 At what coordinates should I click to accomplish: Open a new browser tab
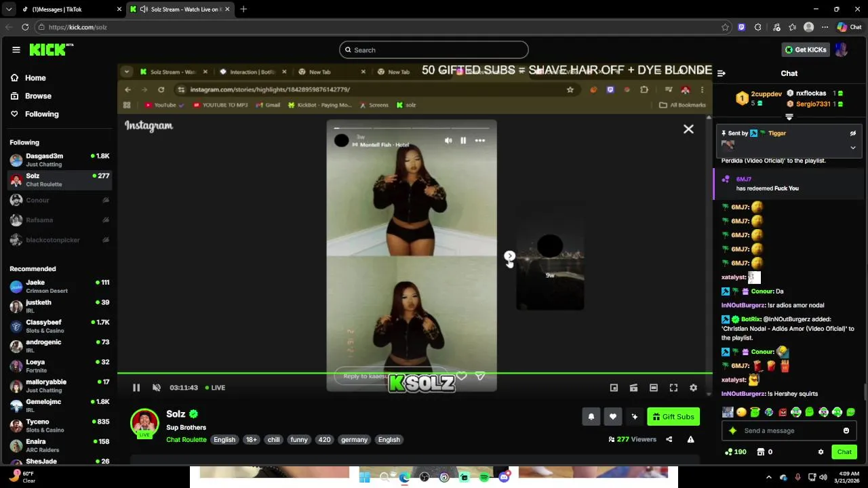pyautogui.click(x=243, y=9)
